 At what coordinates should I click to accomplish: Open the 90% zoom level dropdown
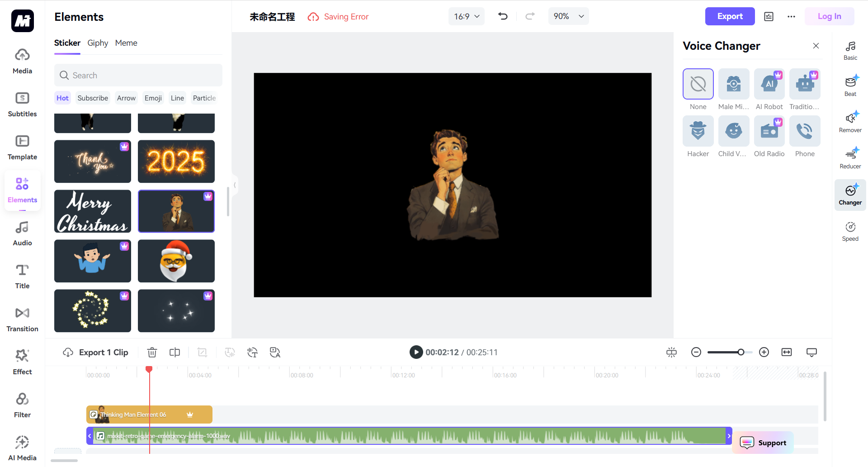click(568, 16)
